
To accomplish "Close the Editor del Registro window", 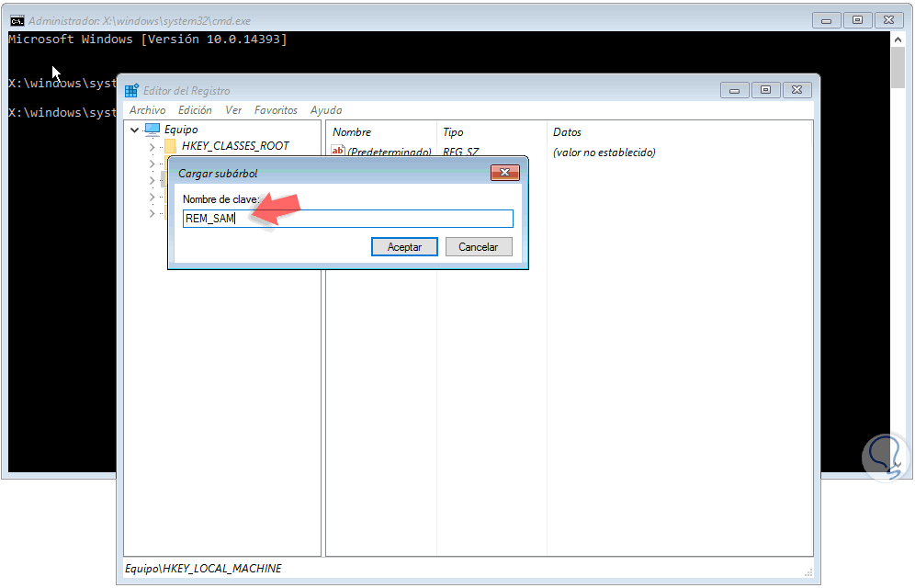I will (797, 90).
